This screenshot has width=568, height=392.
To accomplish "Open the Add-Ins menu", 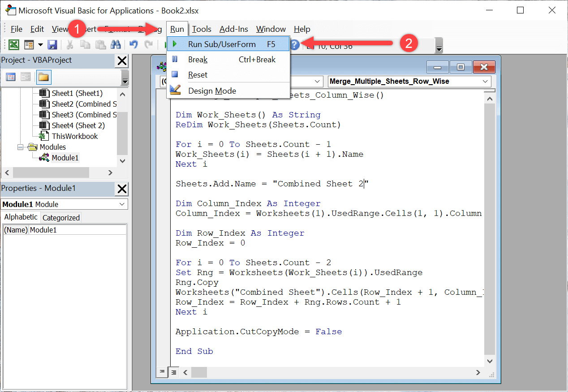I will 234,29.
